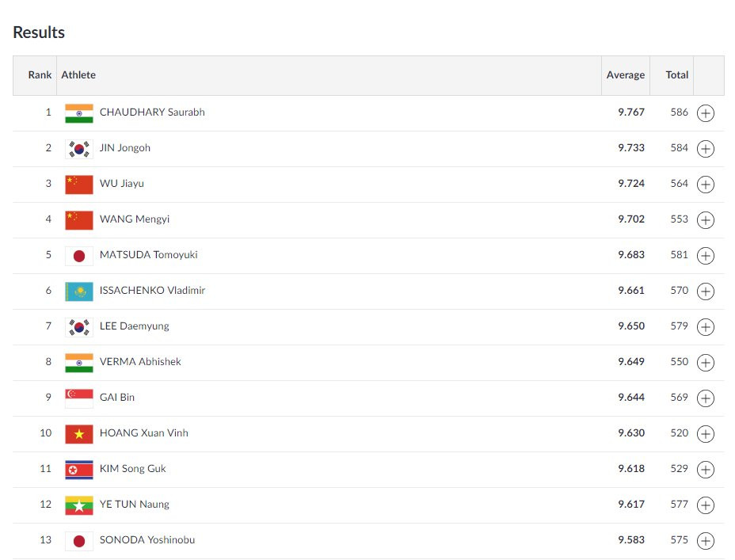Click Japan flag beside SONODA Yoshinobu
The image size is (735, 560).
coord(79,541)
